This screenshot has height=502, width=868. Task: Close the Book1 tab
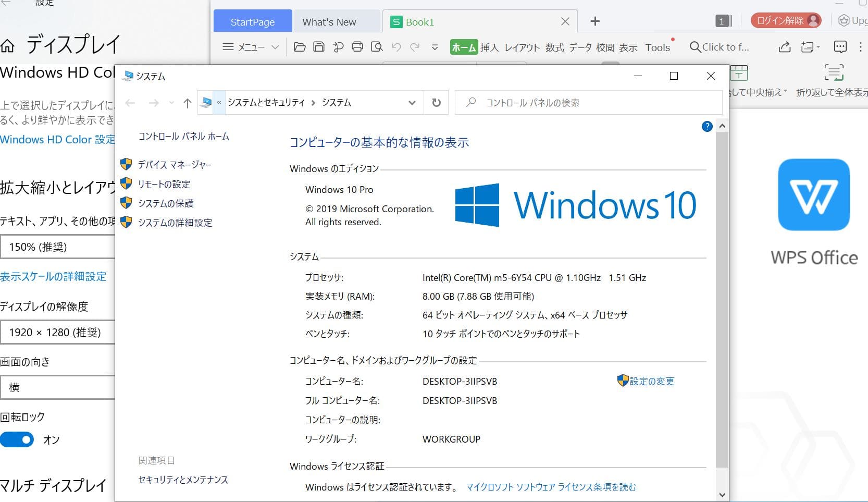click(565, 21)
